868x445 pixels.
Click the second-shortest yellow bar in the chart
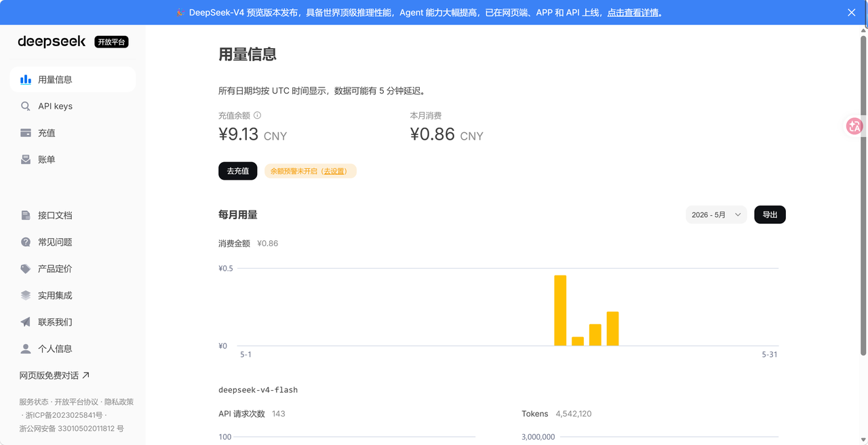(x=595, y=335)
